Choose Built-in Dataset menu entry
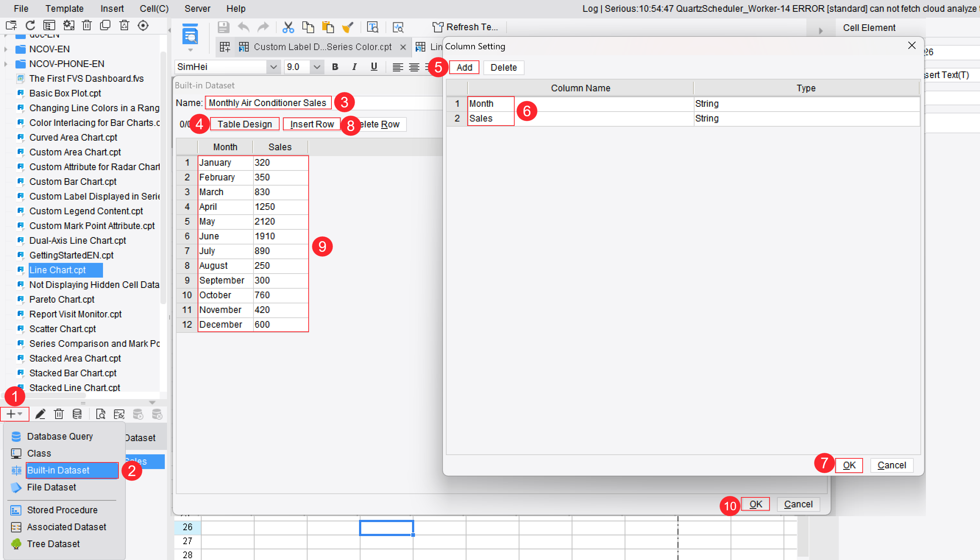Image resolution: width=980 pixels, height=560 pixels. coord(64,470)
